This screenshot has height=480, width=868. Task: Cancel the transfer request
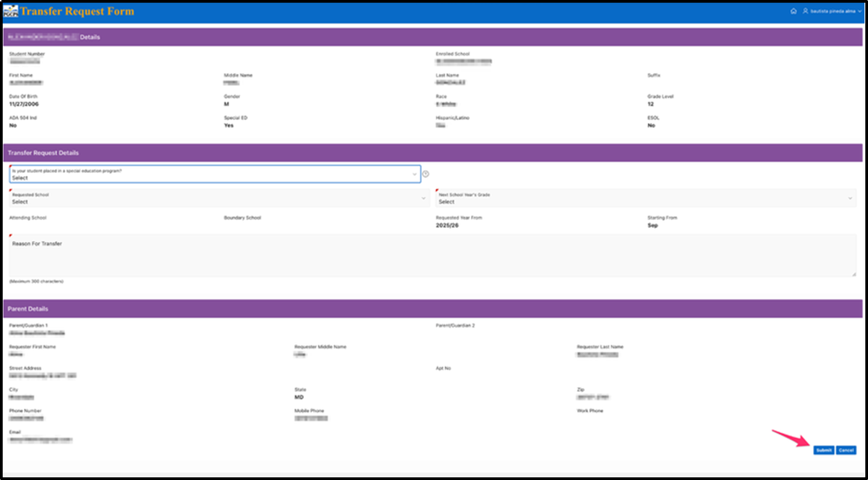846,450
